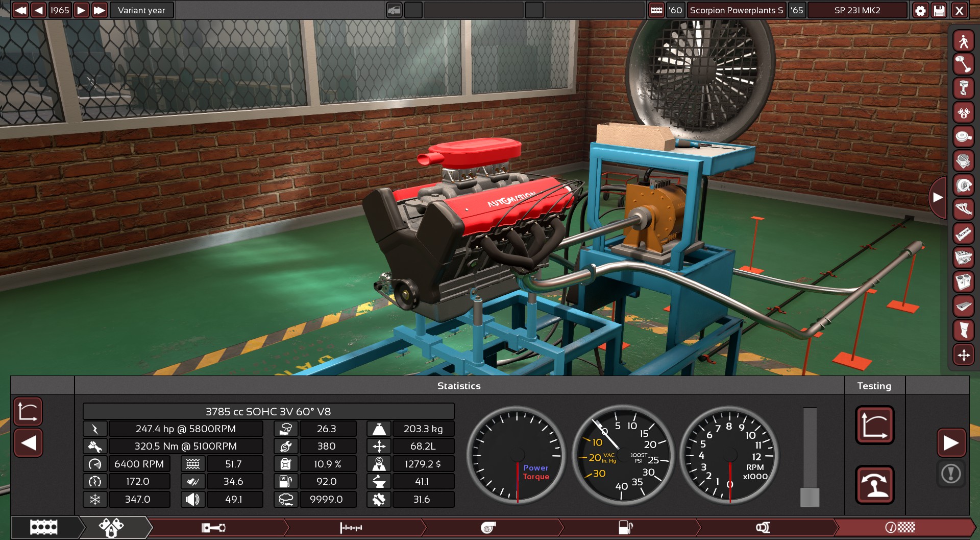Decrease variant year by one step

point(39,10)
